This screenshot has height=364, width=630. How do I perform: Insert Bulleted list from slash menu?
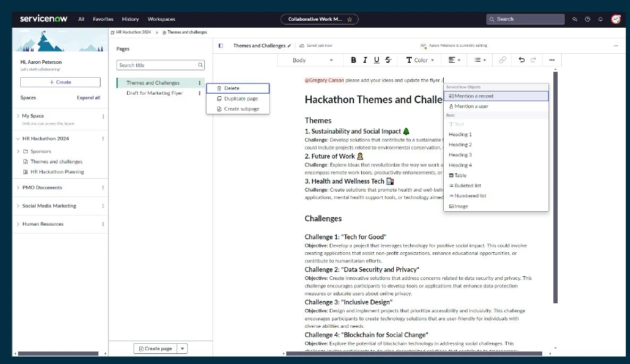(x=496, y=186)
